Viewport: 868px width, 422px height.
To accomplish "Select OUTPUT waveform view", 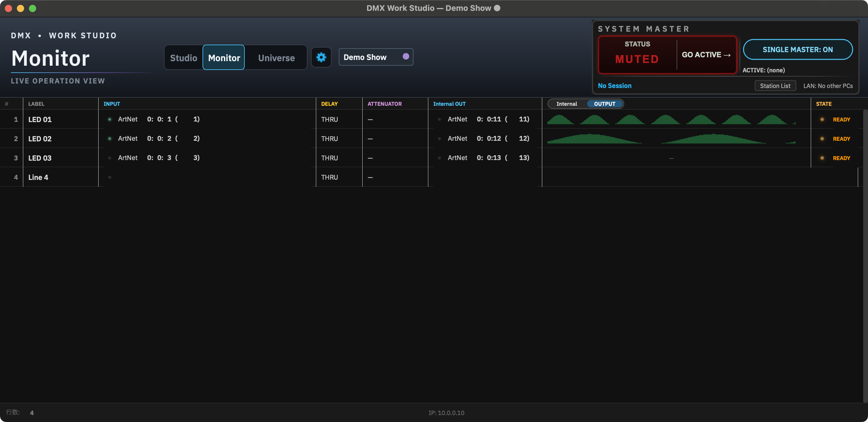I will (605, 104).
